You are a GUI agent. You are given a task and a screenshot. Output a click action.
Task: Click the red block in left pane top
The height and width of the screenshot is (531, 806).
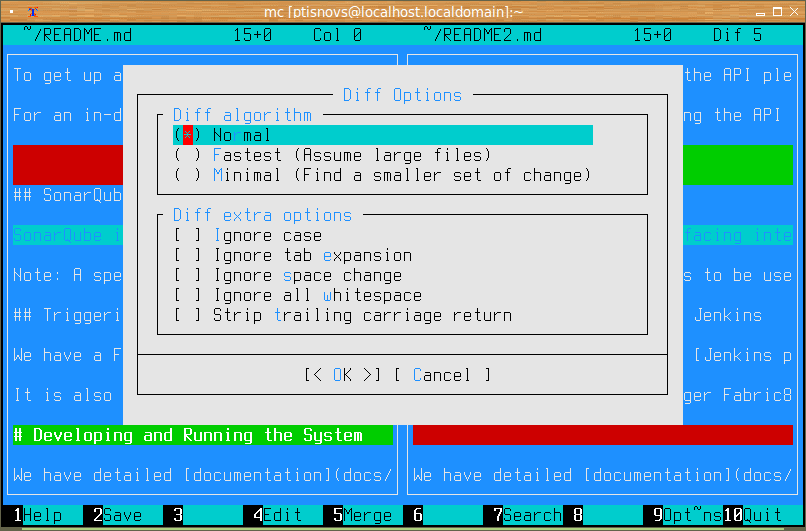click(68, 165)
